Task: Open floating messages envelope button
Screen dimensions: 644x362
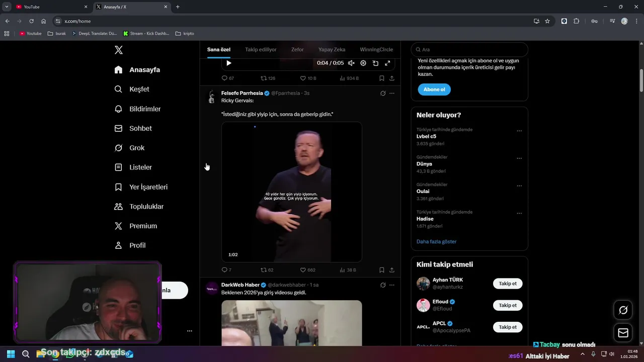Action: [623, 333]
